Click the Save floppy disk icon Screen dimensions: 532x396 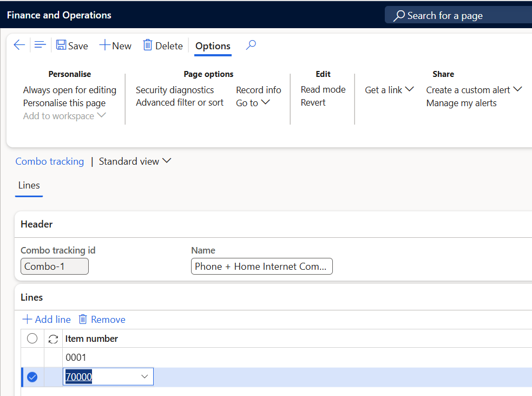click(62, 46)
